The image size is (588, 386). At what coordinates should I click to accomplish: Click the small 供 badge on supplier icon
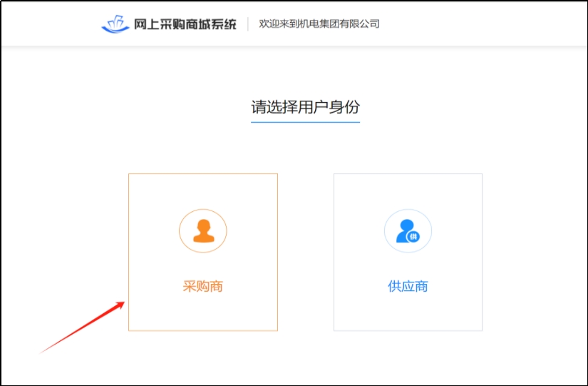413,237
